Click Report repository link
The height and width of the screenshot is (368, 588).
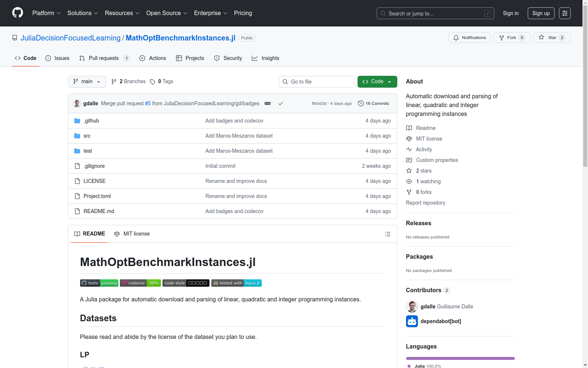426,203
